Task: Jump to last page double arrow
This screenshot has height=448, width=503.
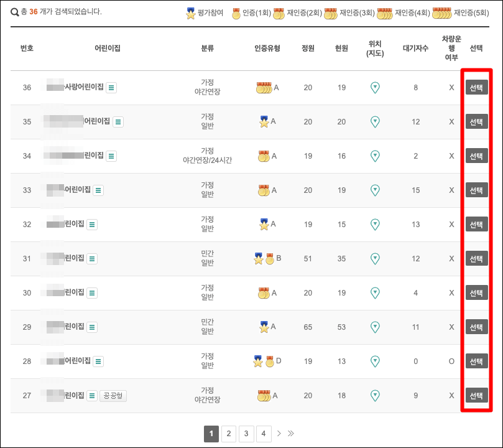Action: pos(290,434)
